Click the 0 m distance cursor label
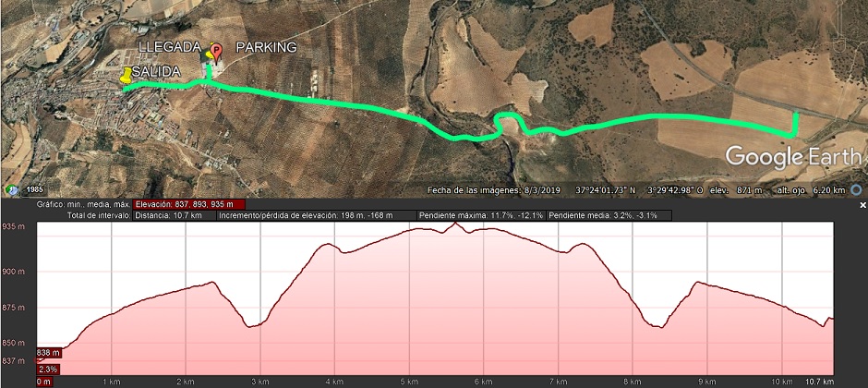Image resolution: width=868 pixels, height=388 pixels. click(44, 382)
